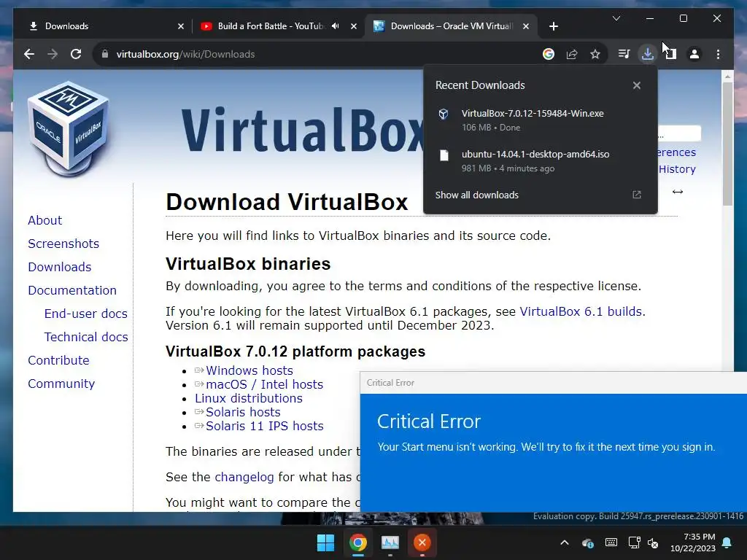Bookmark this page with the star icon
Image resolution: width=747 pixels, height=560 pixels.
click(595, 54)
